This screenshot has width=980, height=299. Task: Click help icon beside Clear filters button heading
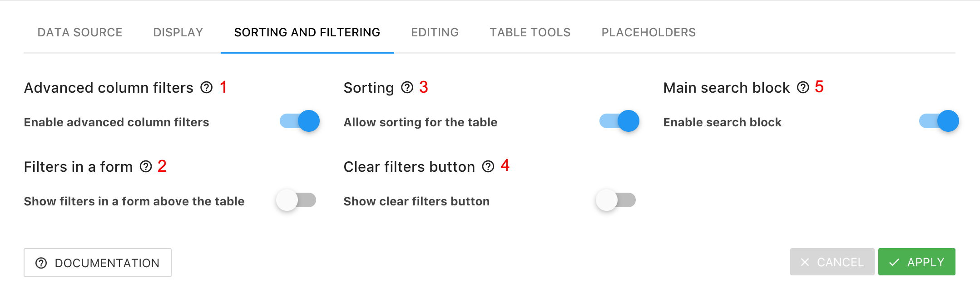[x=488, y=167]
